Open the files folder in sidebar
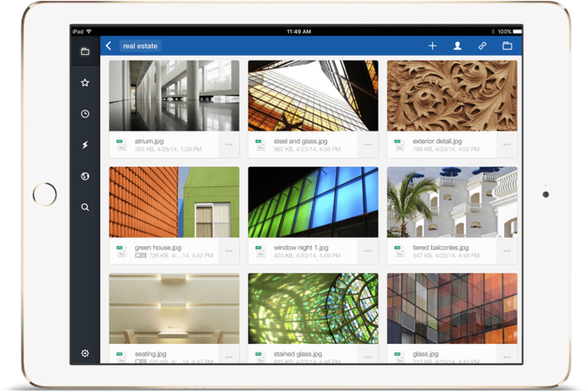This screenshot has width=586, height=392. pos(85,51)
